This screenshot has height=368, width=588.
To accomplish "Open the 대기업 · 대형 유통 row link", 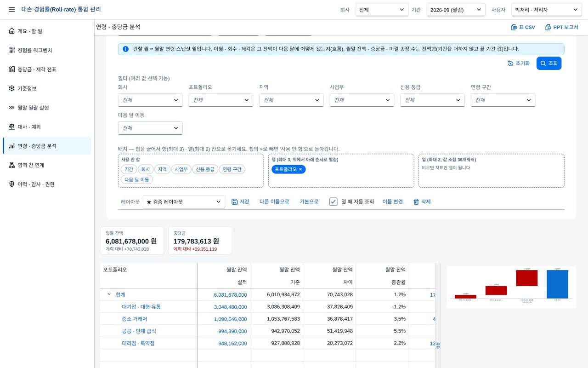I will pos(141,307).
